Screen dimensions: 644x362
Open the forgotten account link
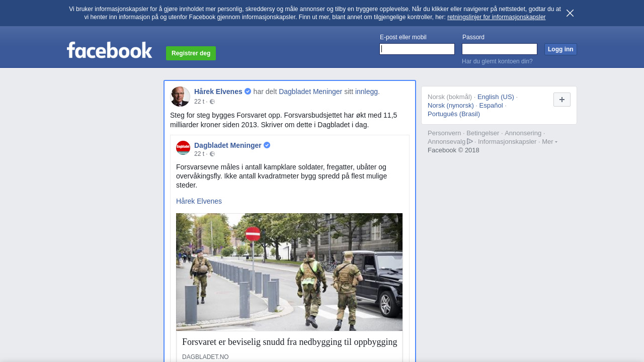pyautogui.click(x=497, y=61)
